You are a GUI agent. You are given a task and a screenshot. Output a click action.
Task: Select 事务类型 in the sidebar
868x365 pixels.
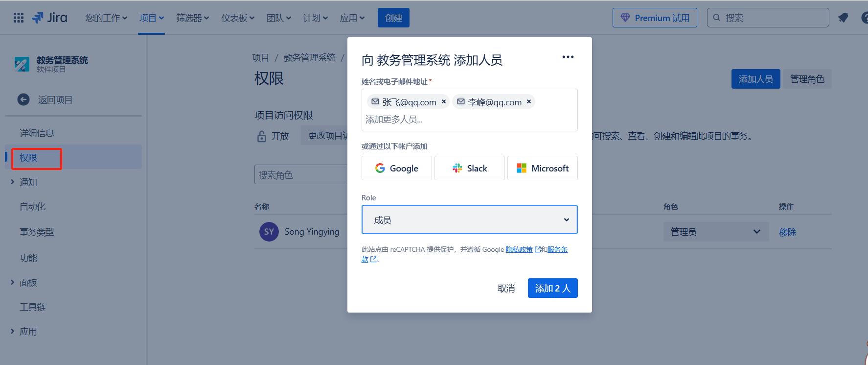pyautogui.click(x=37, y=232)
